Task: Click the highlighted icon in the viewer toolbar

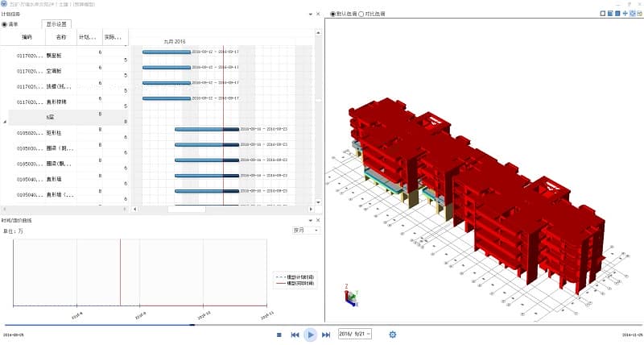Action: [x=633, y=14]
